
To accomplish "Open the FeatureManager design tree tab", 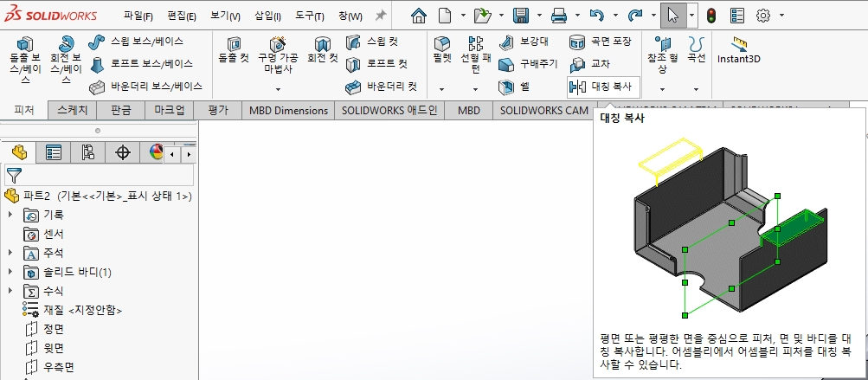I will [x=19, y=151].
